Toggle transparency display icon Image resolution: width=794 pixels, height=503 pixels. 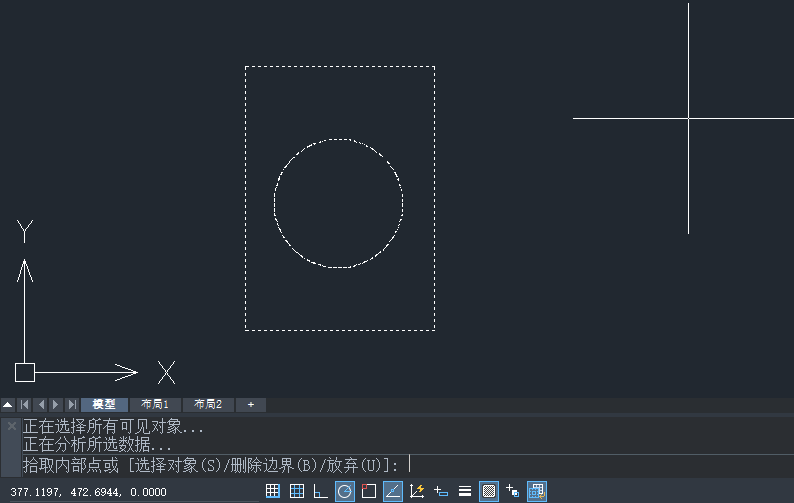click(489, 491)
